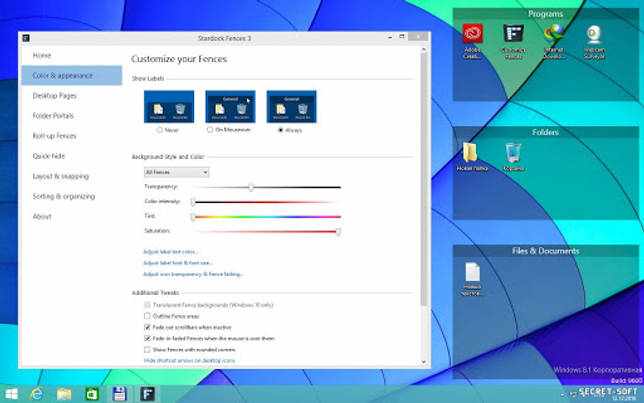Click Hide shortcut arrows on desktop icons
644x403 pixels.
189,360
